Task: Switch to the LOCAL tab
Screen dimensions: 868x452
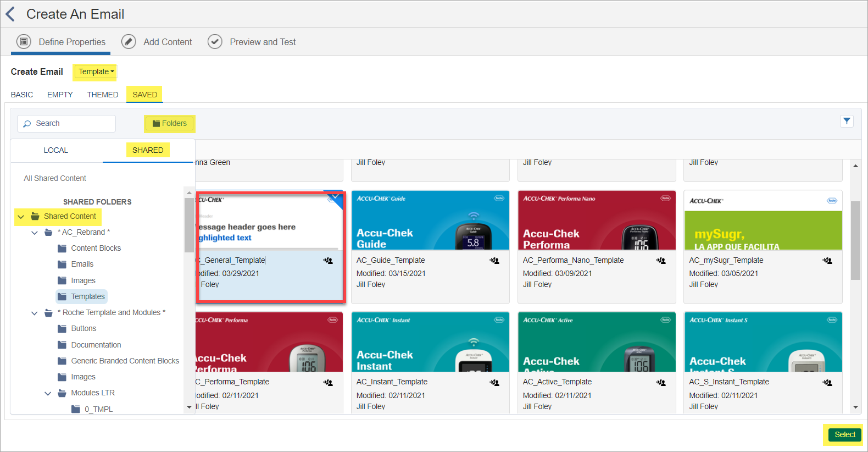Action: 56,150
